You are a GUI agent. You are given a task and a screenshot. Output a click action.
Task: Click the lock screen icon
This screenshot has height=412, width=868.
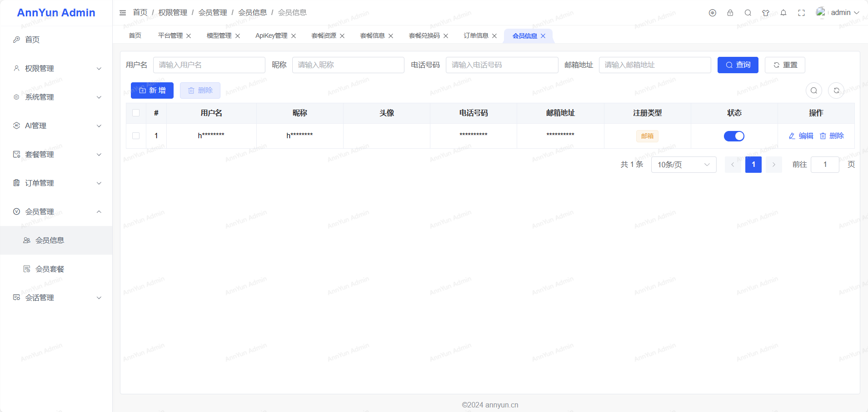pos(730,13)
